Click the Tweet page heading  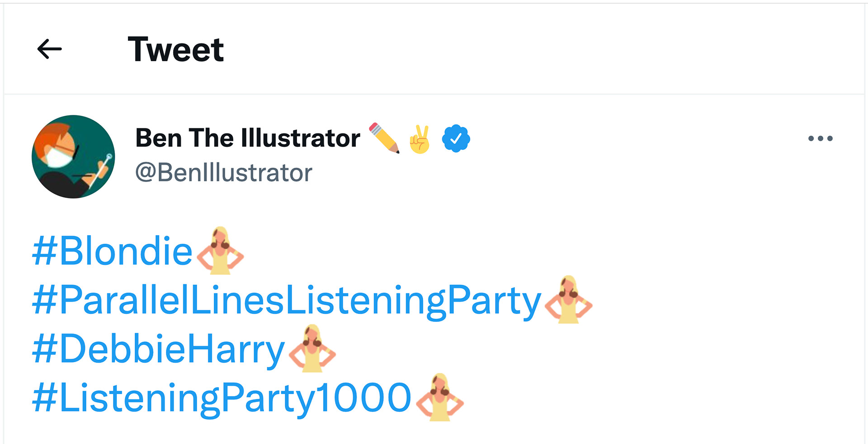coord(175,49)
